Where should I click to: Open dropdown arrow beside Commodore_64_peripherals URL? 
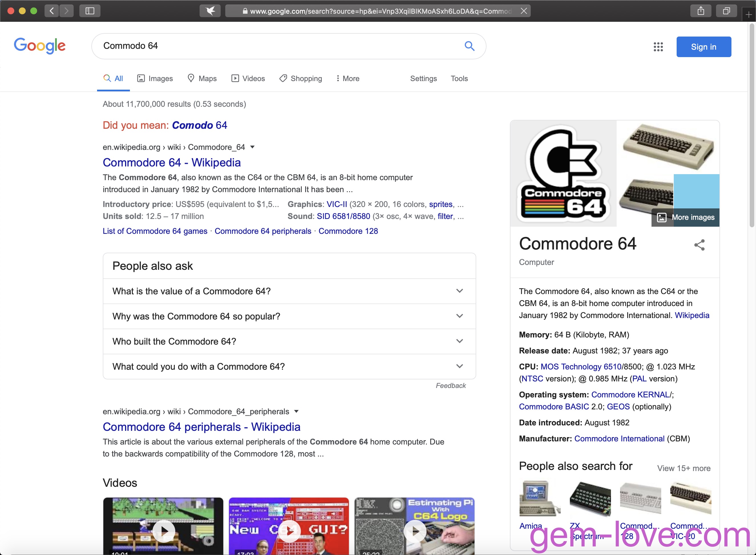[x=296, y=412]
